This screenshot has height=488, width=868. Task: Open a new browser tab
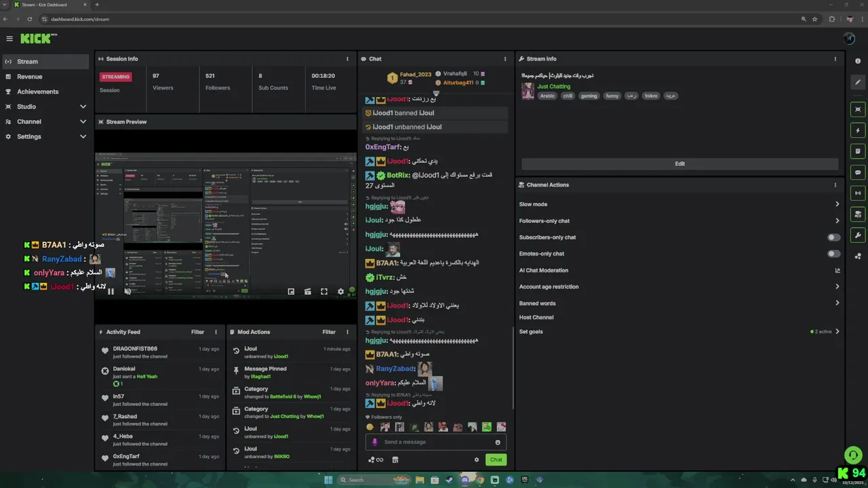tap(97, 5)
